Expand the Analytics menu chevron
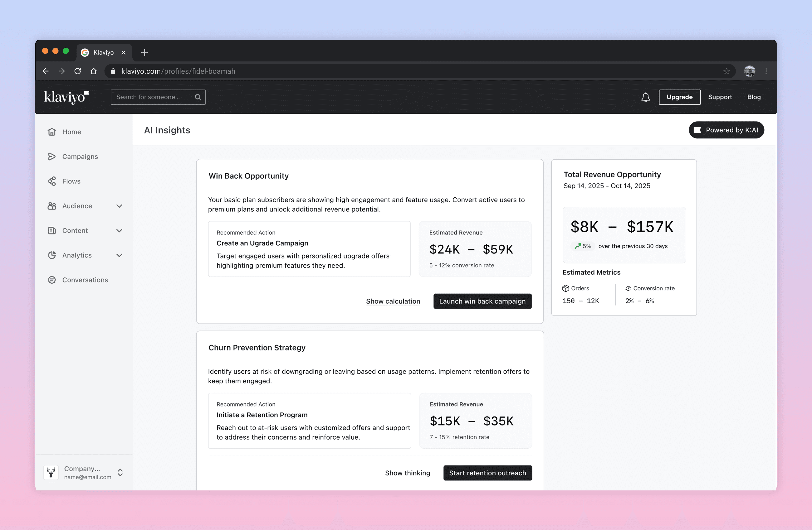Viewport: 812px width, 530px height. (x=119, y=255)
